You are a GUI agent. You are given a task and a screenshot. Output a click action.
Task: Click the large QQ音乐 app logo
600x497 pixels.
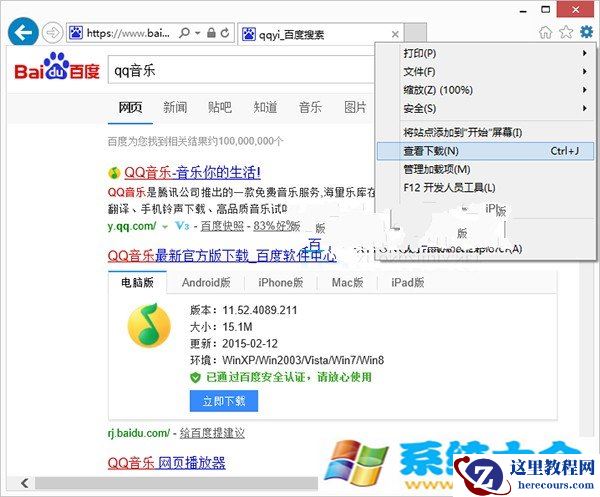(149, 325)
